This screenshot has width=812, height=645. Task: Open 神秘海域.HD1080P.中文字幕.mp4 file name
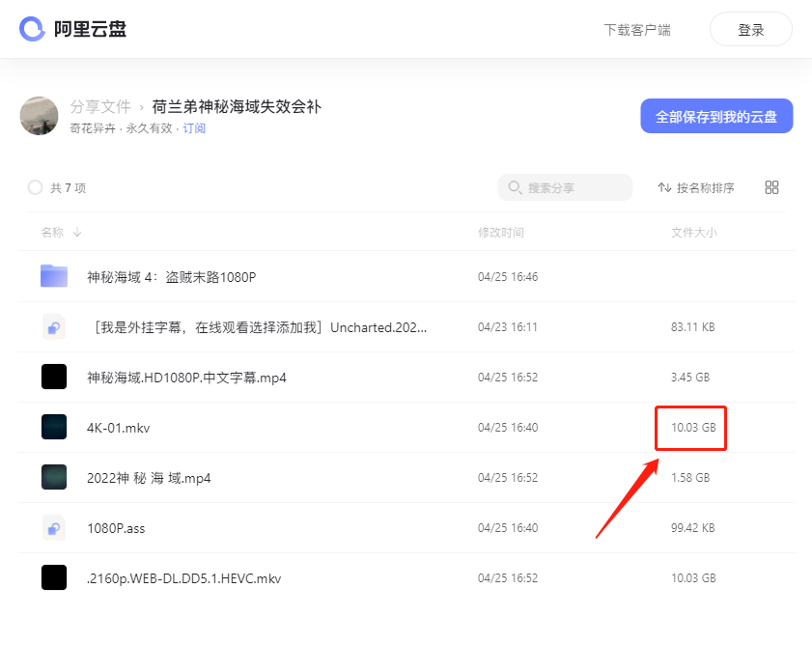[x=186, y=378]
